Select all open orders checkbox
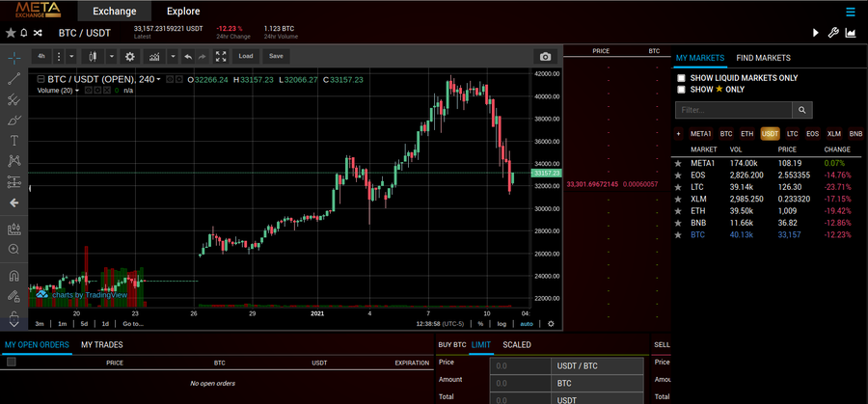 tap(12, 363)
